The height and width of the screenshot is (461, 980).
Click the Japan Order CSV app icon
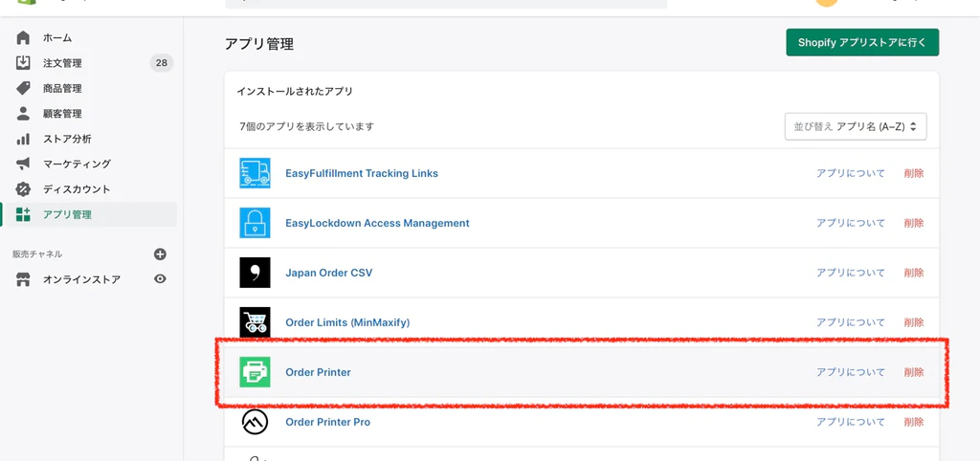[255, 273]
